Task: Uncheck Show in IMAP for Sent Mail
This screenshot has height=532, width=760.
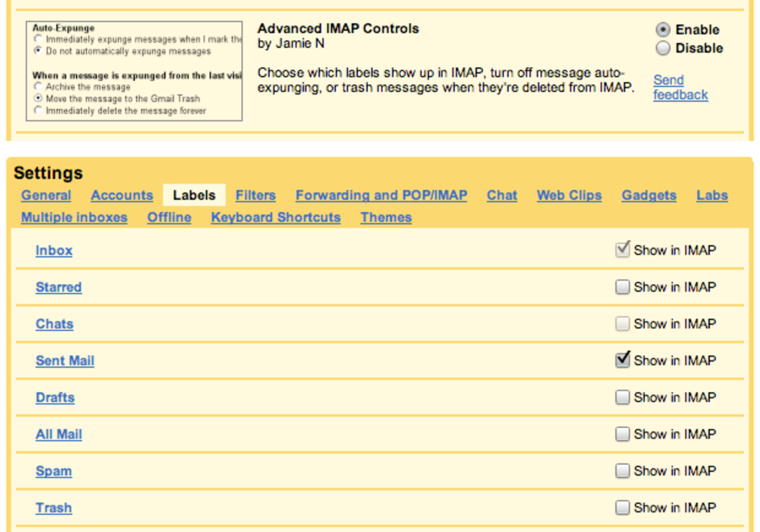Action: coord(622,360)
